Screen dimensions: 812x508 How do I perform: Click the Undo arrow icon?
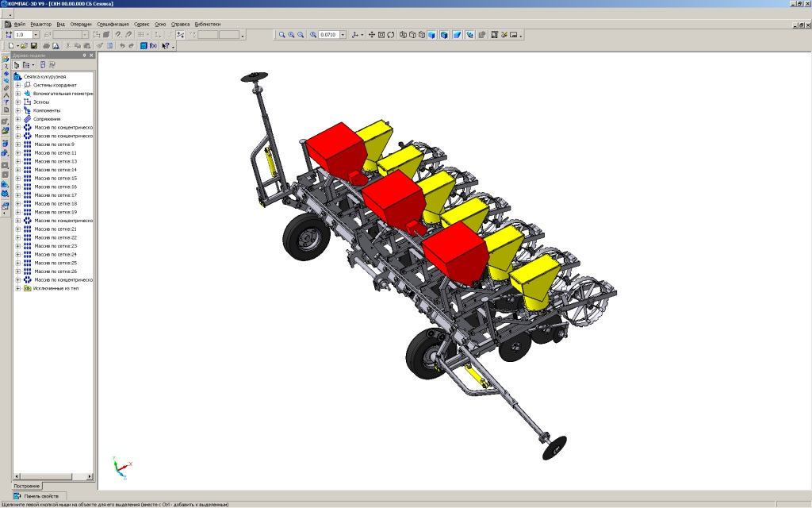click(x=121, y=46)
